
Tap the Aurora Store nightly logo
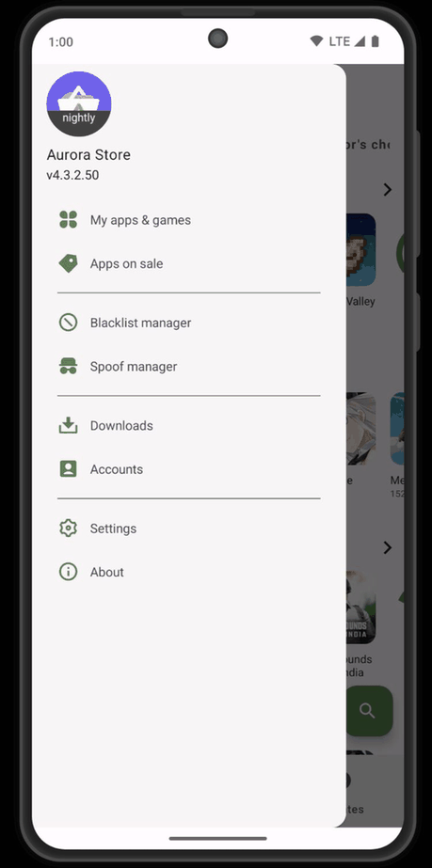pos(79,104)
